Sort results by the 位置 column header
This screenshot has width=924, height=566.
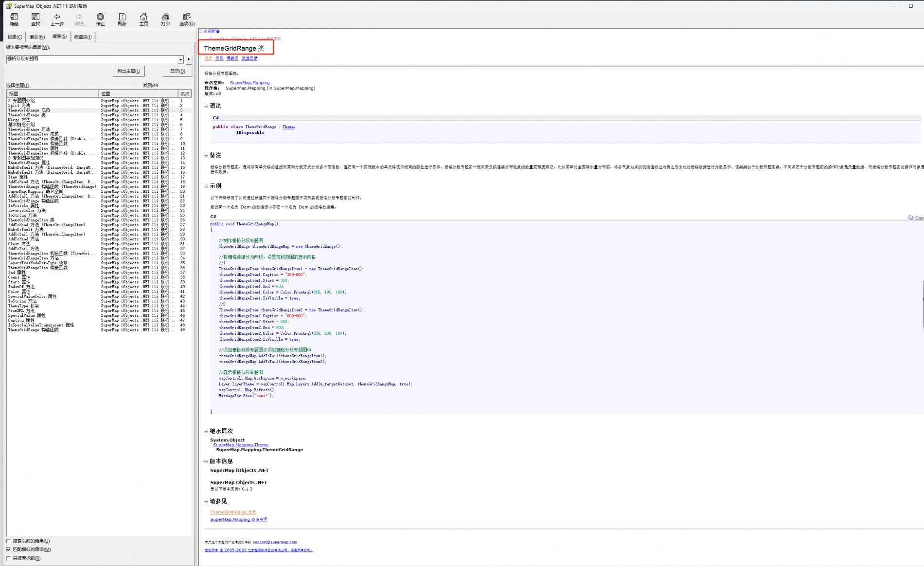pos(139,93)
